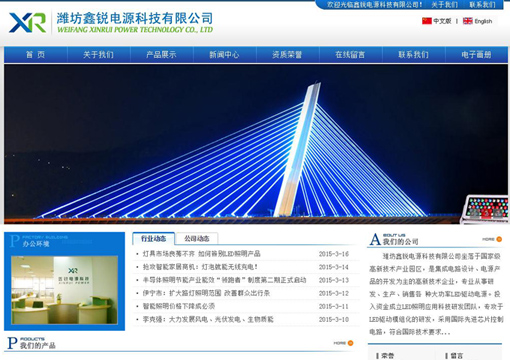510x360 pixels.
Task: Switch to the 公司动态 tab
Action: pos(197,238)
